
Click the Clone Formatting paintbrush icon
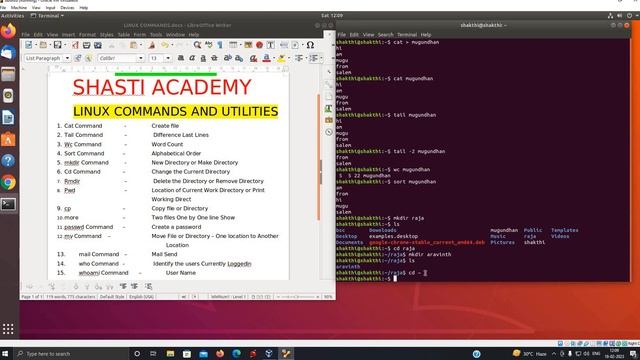tap(152, 45)
